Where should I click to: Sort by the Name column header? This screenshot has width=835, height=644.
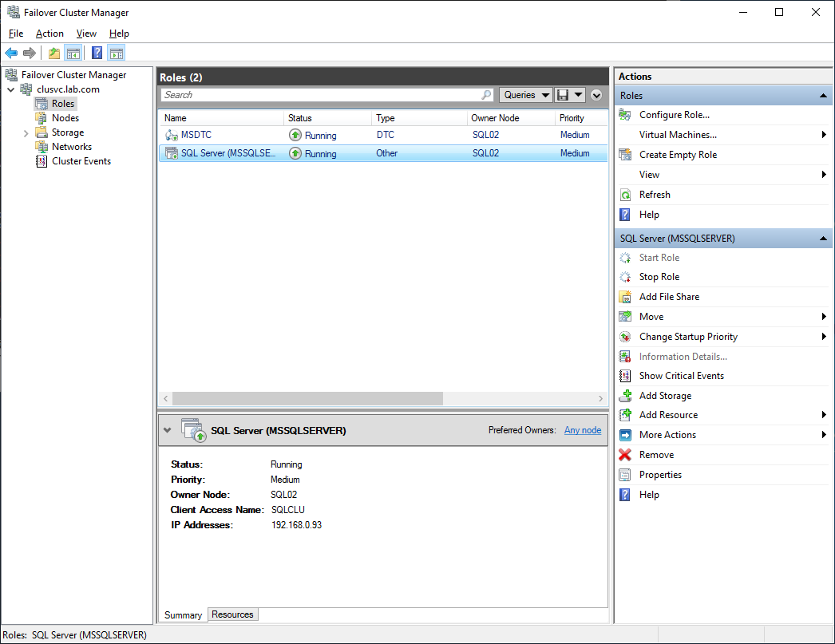click(x=221, y=118)
